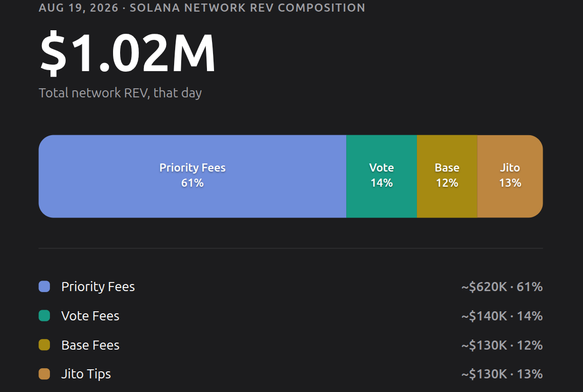Click the 'Vote Fees' legend label
The width and height of the screenshot is (583, 392).
(90, 316)
